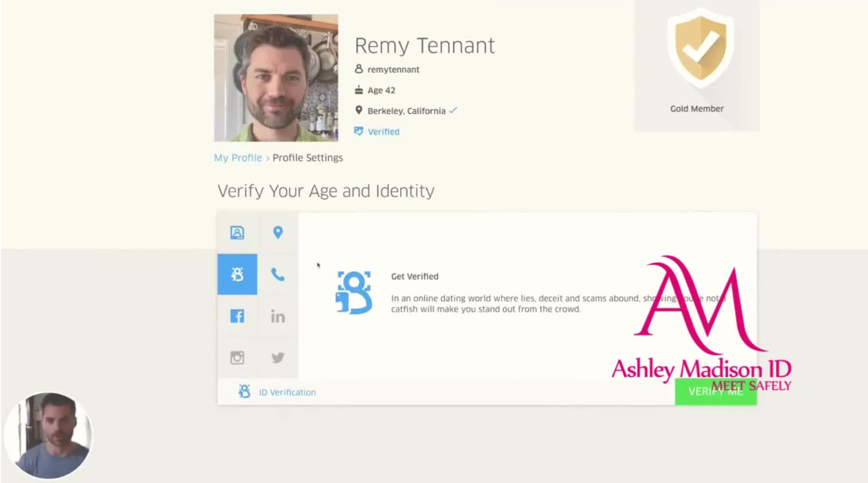868x483 pixels.
Task: Open the blue Verified status link
Action: click(x=383, y=131)
